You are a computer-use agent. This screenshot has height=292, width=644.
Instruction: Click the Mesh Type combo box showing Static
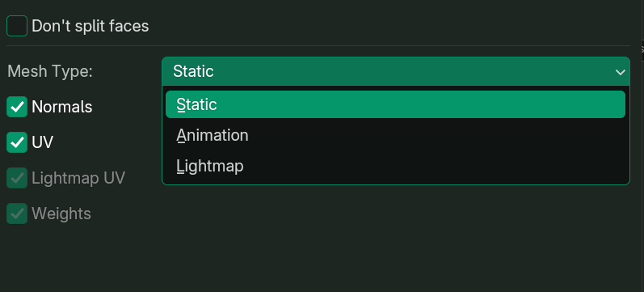tap(395, 71)
